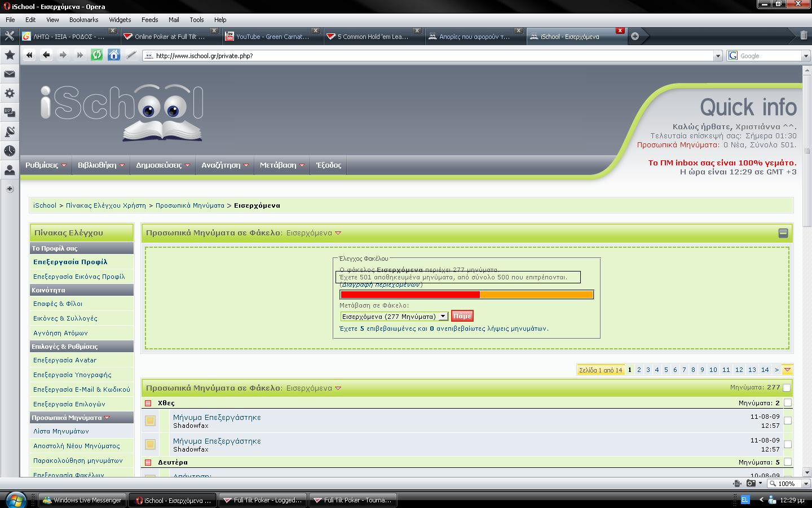Open Full Tilt Poker Logged taskbar window
The height and width of the screenshot is (508, 812).
262,500
